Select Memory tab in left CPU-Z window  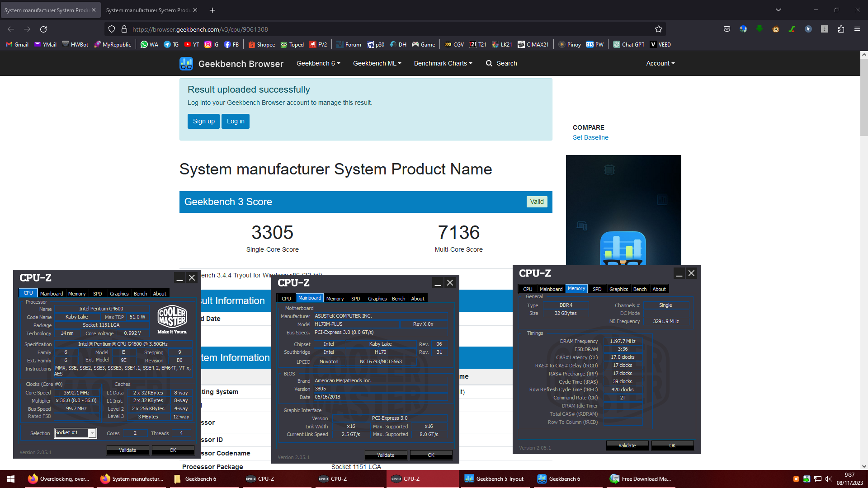click(77, 294)
